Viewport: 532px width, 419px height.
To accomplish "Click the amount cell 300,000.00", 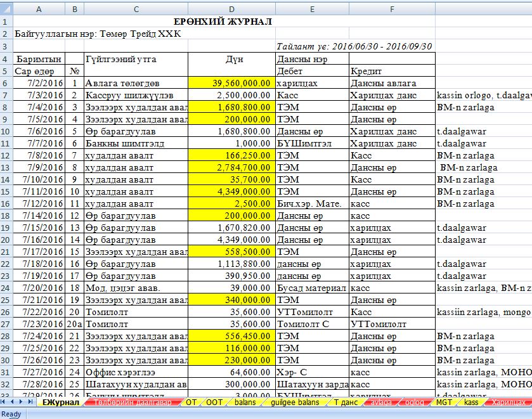I will tap(231, 384).
